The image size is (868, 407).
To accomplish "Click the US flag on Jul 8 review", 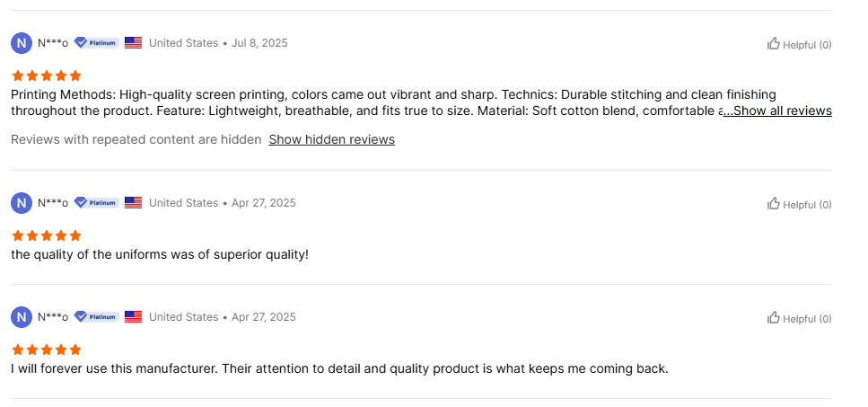I will click(134, 43).
